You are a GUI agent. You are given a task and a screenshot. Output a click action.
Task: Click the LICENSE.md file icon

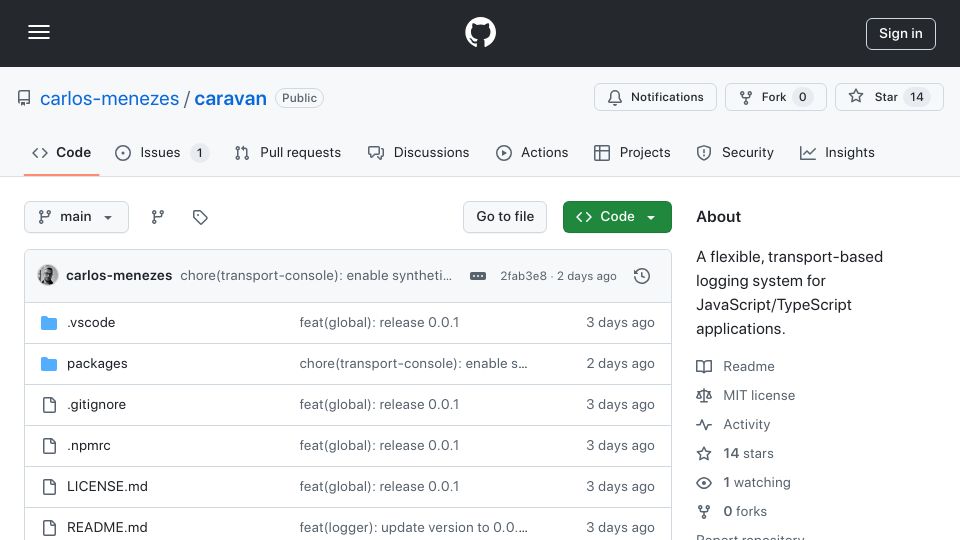coord(49,487)
